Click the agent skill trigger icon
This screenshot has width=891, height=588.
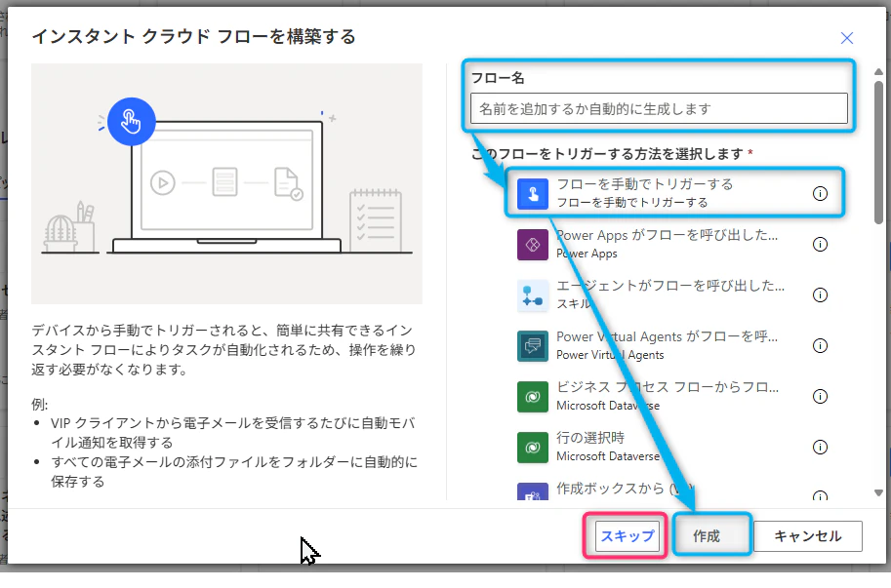click(x=533, y=295)
